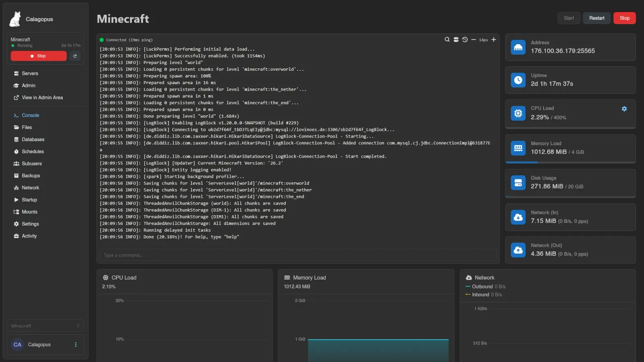
Task: Click the Network (Out) cloud upload icon
Action: (518, 250)
